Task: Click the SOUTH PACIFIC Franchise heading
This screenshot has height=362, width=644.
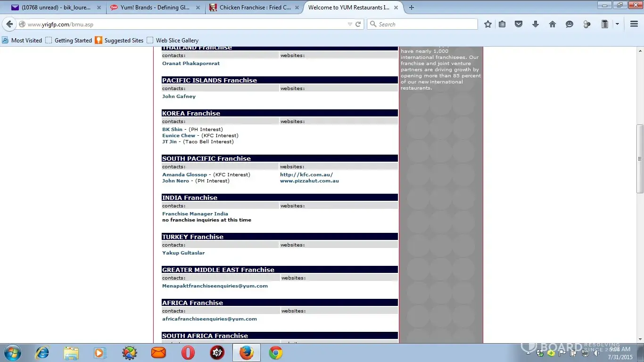Action: [206, 159]
